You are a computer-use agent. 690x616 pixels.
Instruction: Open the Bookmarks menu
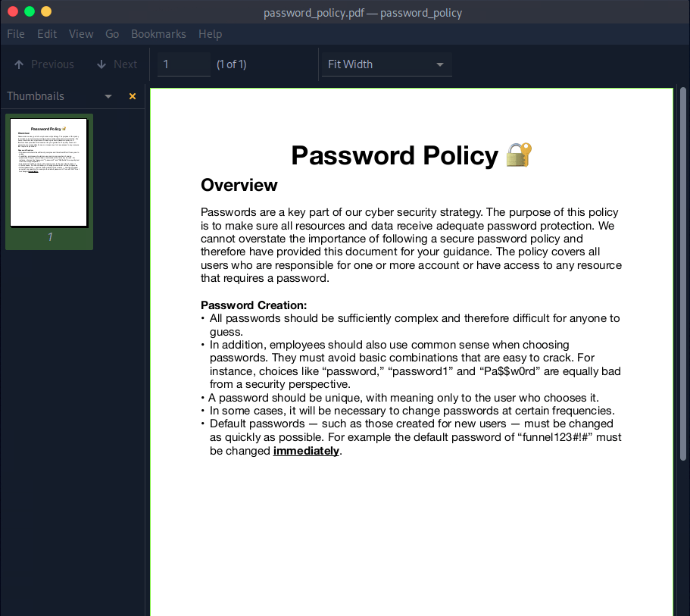158,34
